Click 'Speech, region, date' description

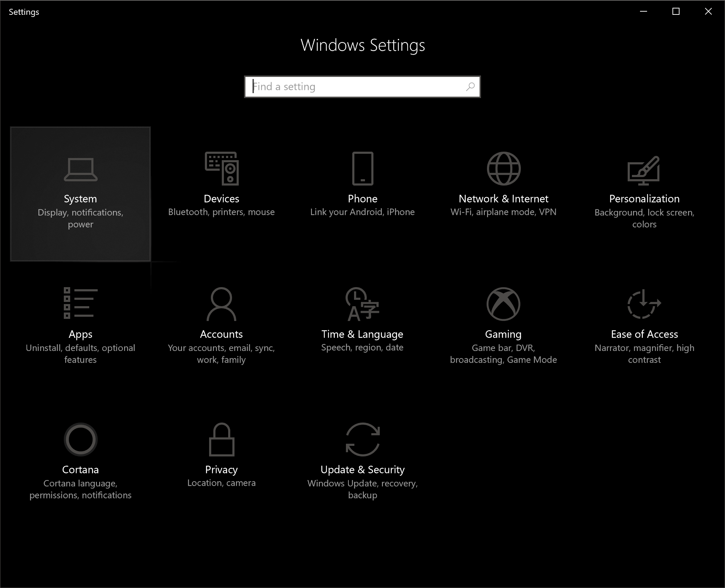(x=362, y=347)
